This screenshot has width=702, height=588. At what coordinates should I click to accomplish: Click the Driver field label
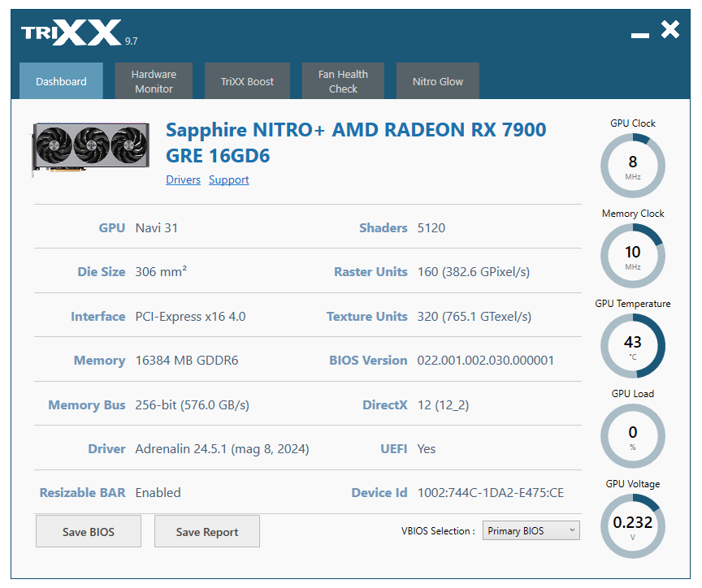[106, 449]
